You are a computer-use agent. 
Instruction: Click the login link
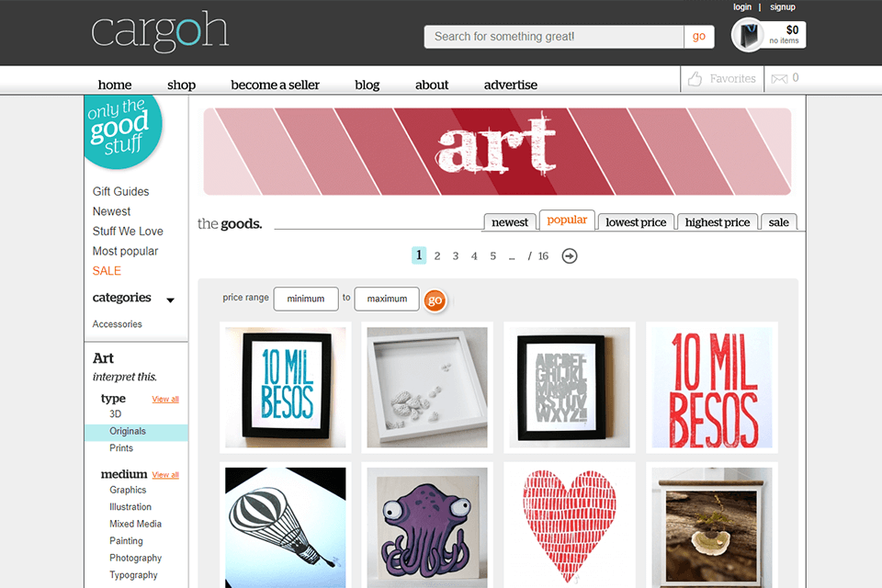[x=742, y=7]
